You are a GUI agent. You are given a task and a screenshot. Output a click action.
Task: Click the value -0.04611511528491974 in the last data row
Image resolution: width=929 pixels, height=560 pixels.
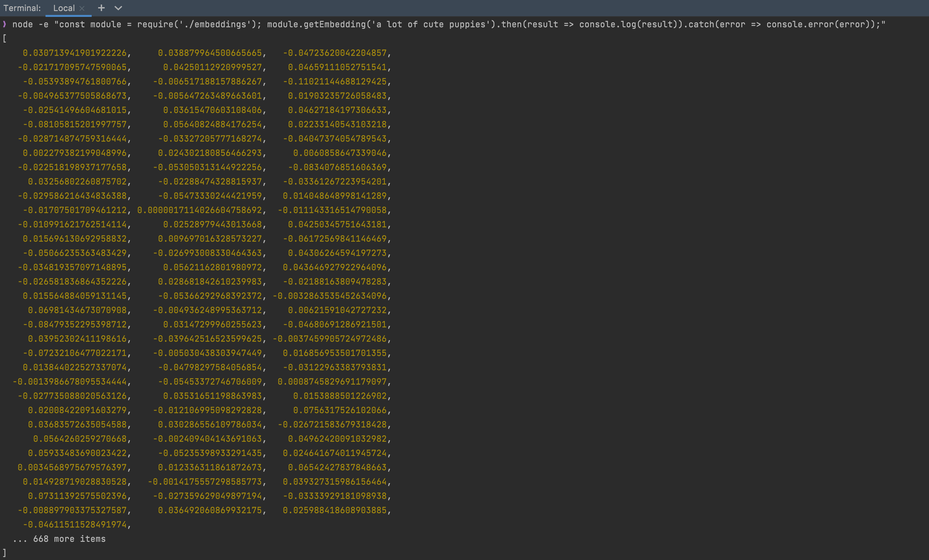pos(76,524)
